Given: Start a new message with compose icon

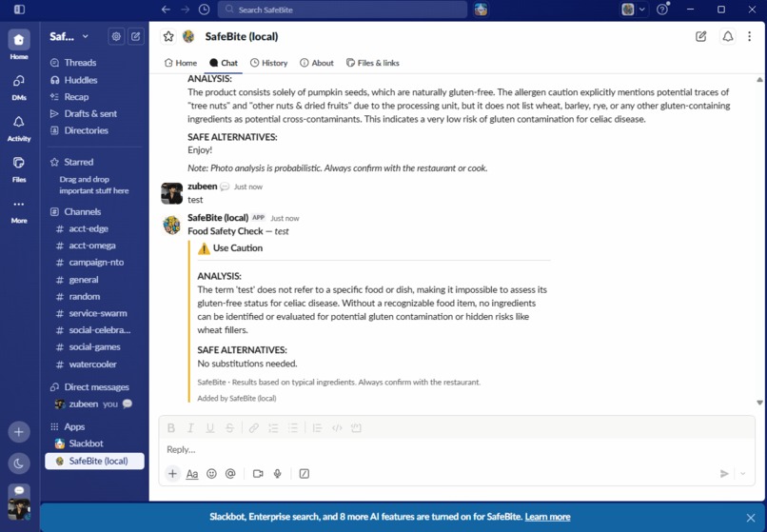Looking at the screenshot, I should [135, 36].
